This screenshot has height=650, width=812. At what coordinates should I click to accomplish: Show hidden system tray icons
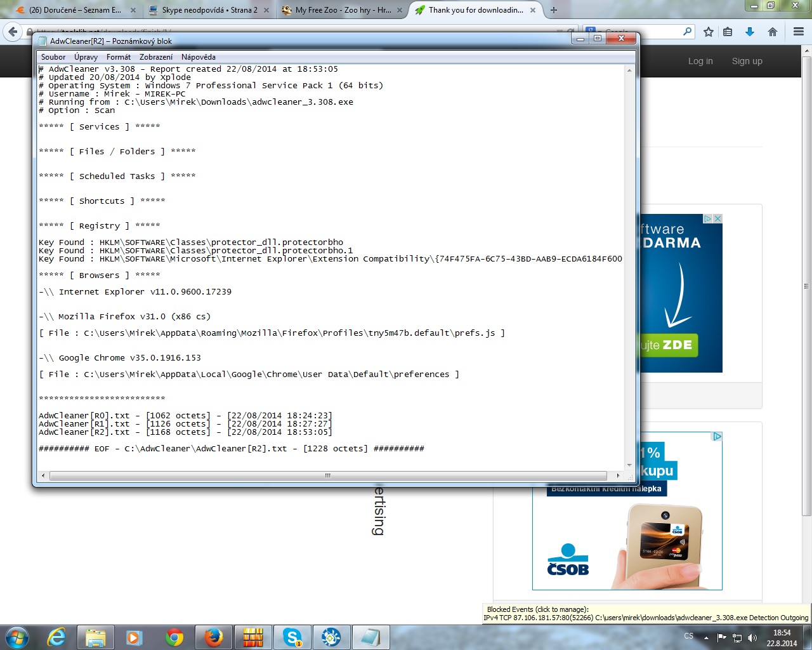(x=706, y=638)
